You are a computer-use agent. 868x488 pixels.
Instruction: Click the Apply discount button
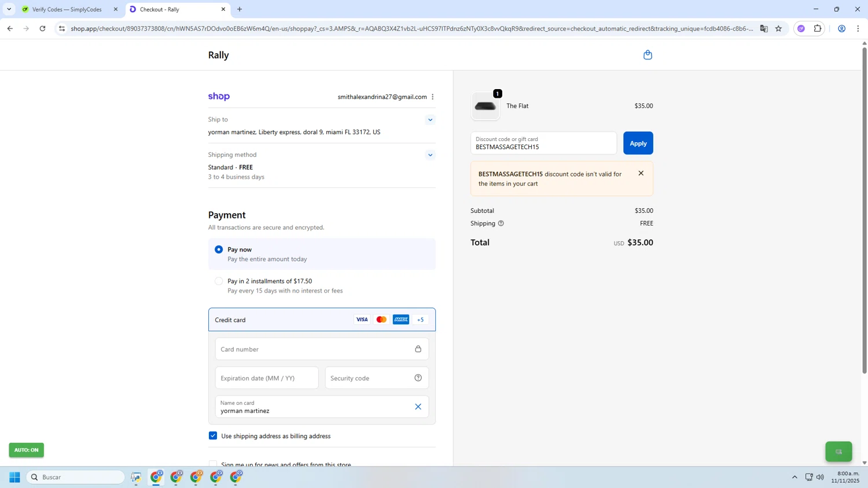coord(638,143)
